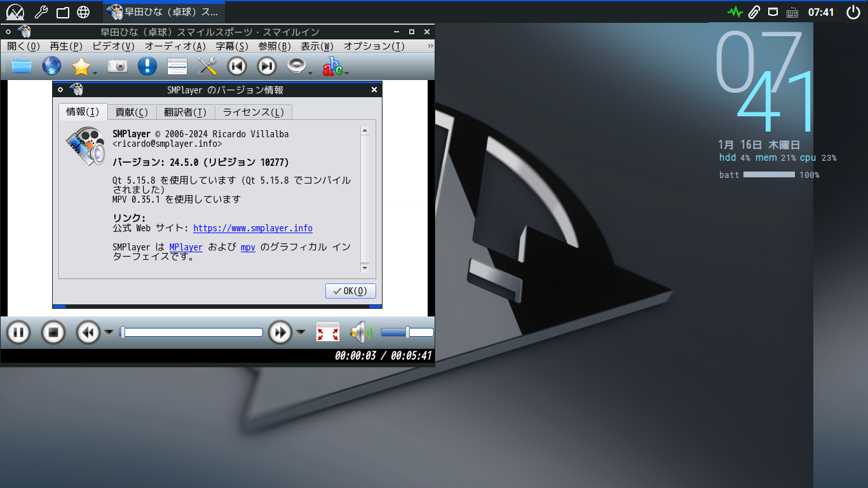The image size is (868, 488).
Task: Open the 再生(P) menu
Action: 66,46
